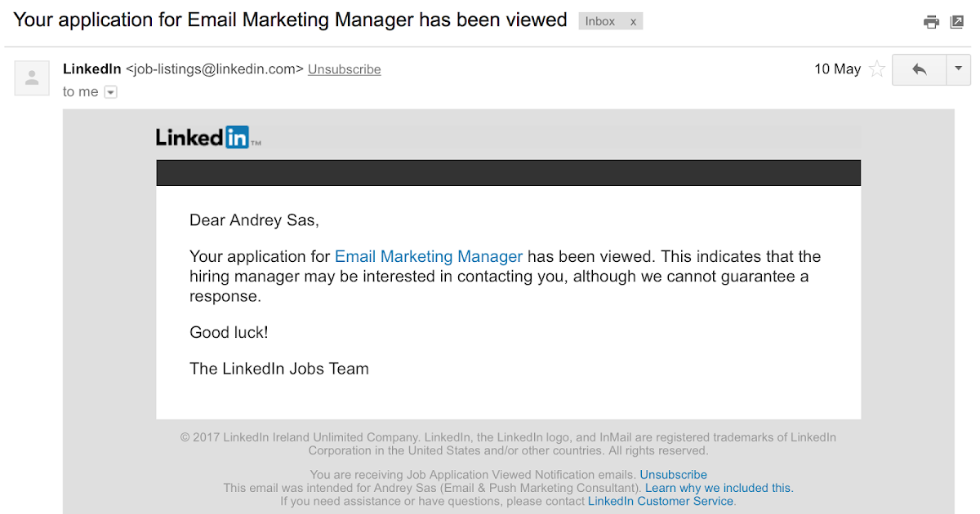The image size is (980, 514).
Task: Expand recipient details arrow next to "to me"
Action: point(111,92)
